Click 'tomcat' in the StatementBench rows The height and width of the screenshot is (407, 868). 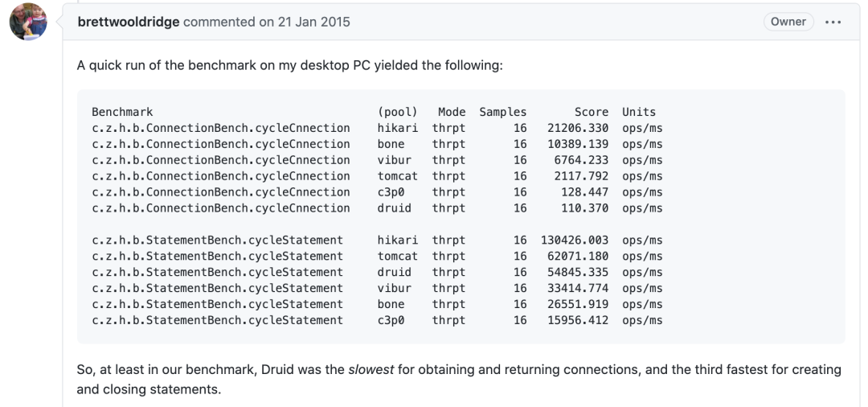coord(397,256)
